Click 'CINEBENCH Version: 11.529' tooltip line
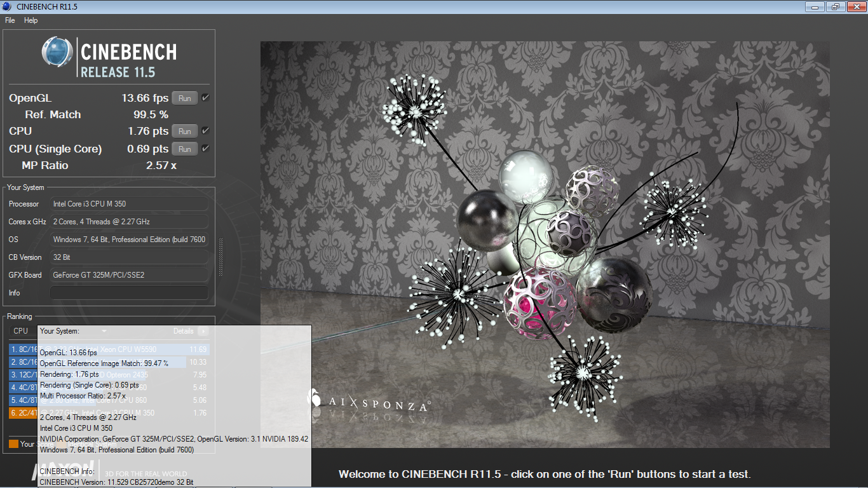Image resolution: width=868 pixels, height=488 pixels. pos(116,482)
